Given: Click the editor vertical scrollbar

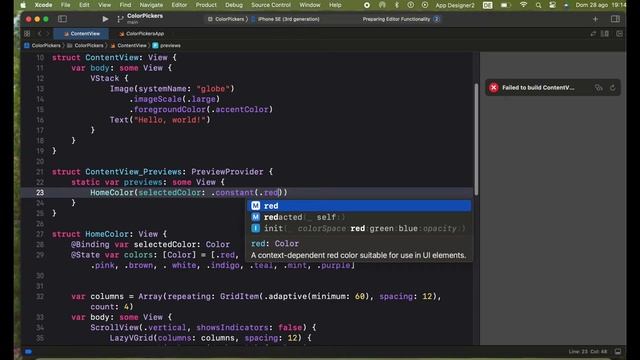Looking at the screenshot, I should tap(476, 139).
